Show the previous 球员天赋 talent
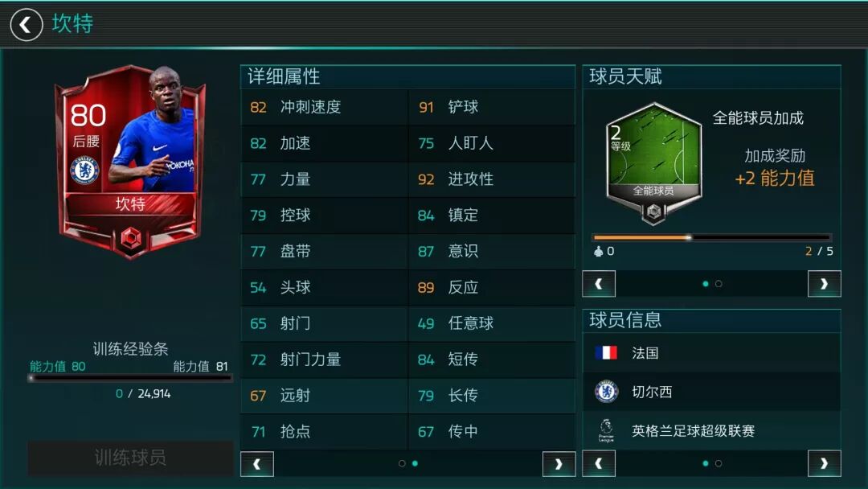 pos(599,284)
